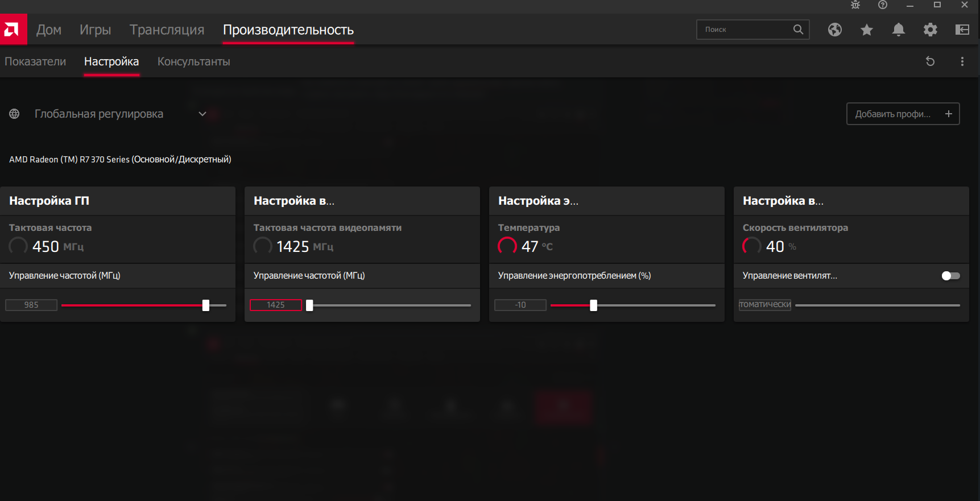Click the -10 power limit input
980x501 pixels.
coord(520,305)
